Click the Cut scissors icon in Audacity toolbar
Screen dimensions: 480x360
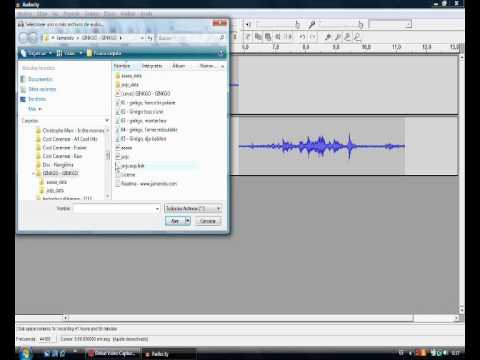248,37
